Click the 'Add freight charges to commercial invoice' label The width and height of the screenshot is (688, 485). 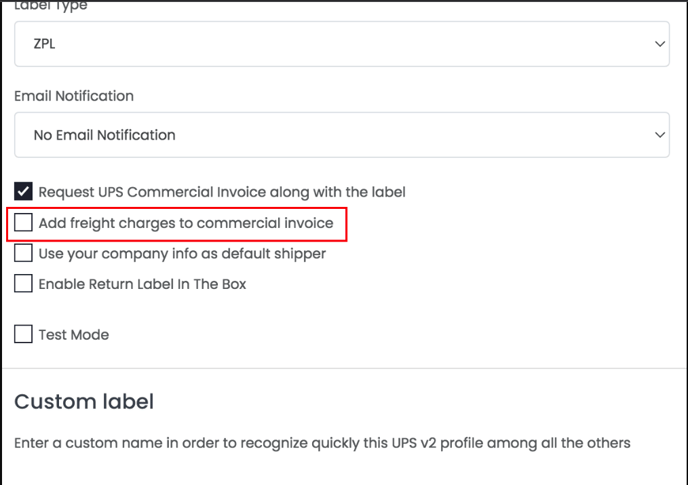(x=186, y=223)
